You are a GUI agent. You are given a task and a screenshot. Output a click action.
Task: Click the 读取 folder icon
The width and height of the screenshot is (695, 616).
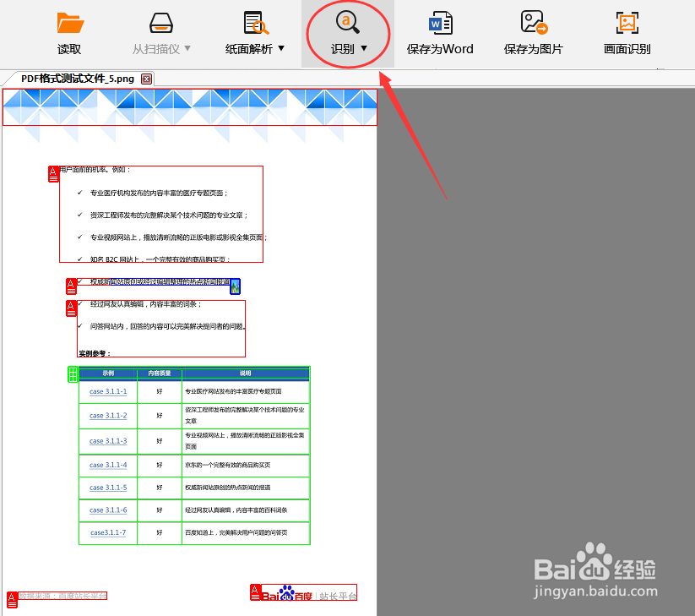(70, 23)
